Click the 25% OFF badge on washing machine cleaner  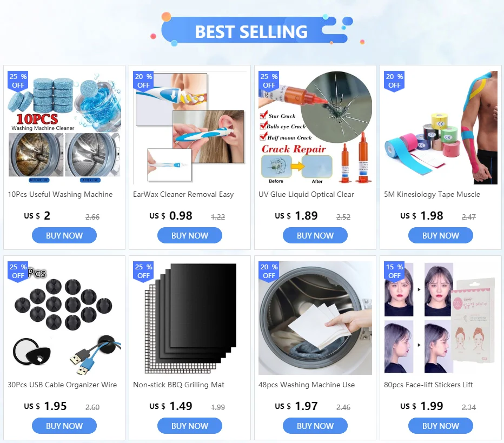(x=18, y=81)
